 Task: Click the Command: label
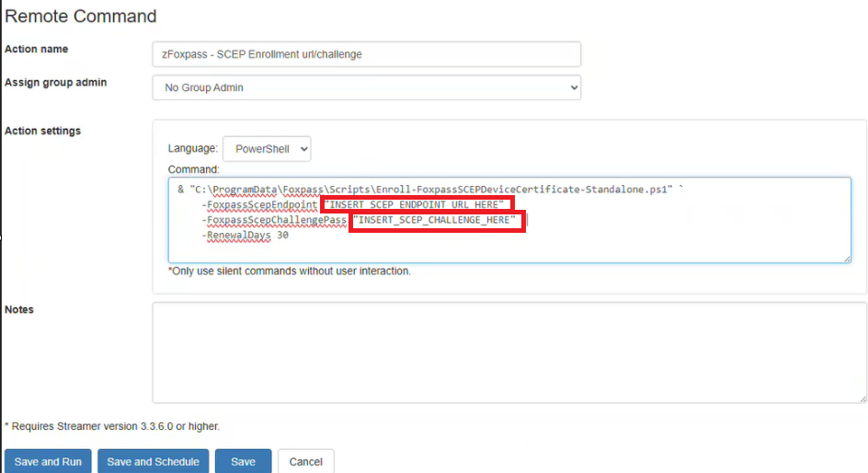(x=194, y=169)
